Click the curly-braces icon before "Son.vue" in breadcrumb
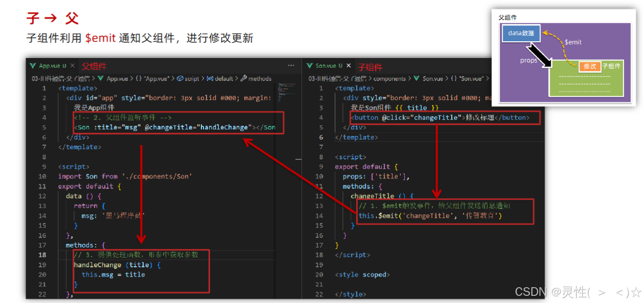This screenshot has height=303, width=644. [x=454, y=77]
